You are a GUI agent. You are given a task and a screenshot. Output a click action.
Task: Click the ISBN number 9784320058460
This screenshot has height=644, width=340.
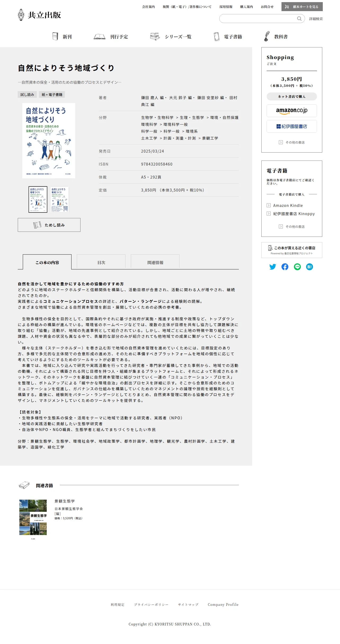tap(157, 164)
